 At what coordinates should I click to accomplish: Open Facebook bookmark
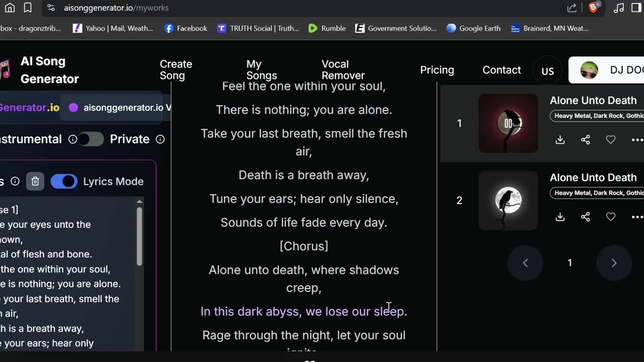tap(186, 28)
